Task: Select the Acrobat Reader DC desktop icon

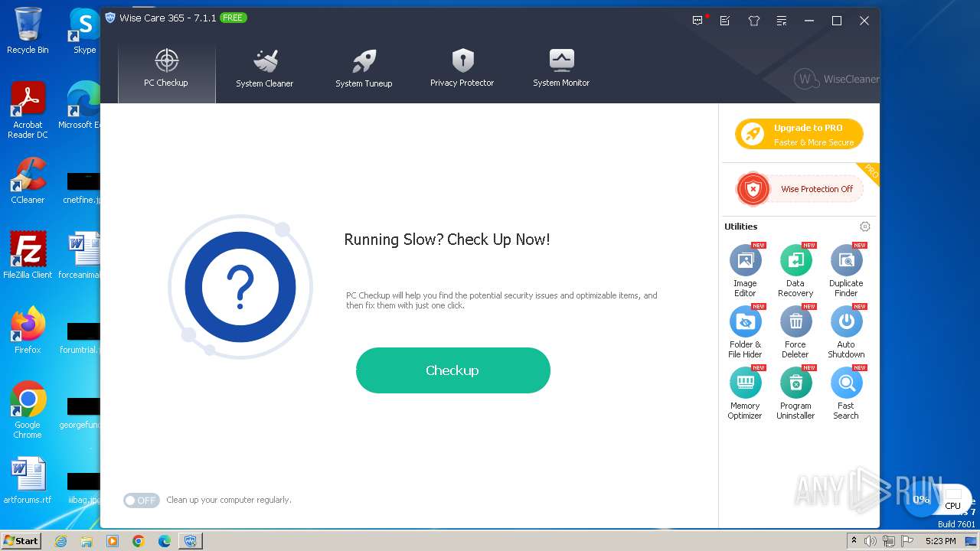Action: click(x=28, y=110)
